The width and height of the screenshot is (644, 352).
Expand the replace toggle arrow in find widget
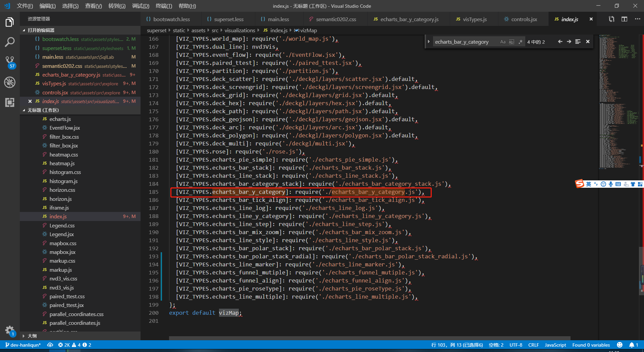coord(429,42)
